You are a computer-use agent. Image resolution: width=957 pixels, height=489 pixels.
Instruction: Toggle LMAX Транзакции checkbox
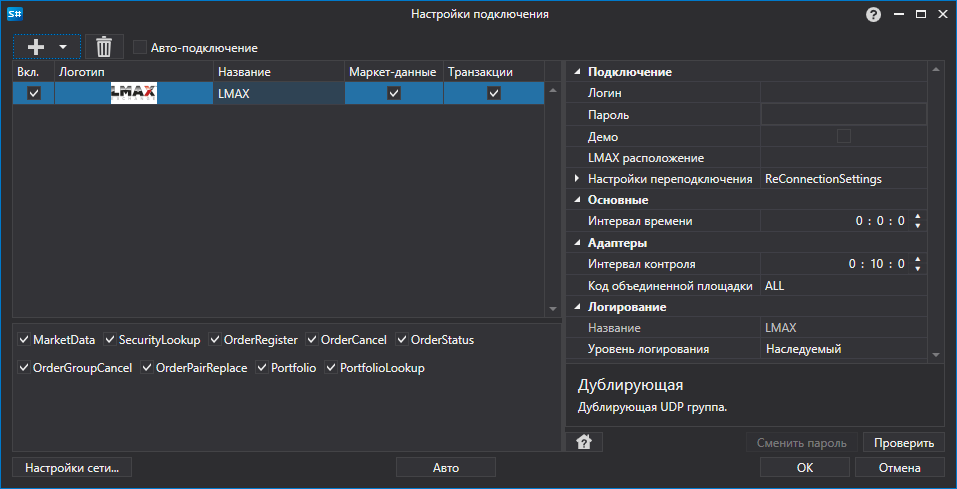[494, 93]
